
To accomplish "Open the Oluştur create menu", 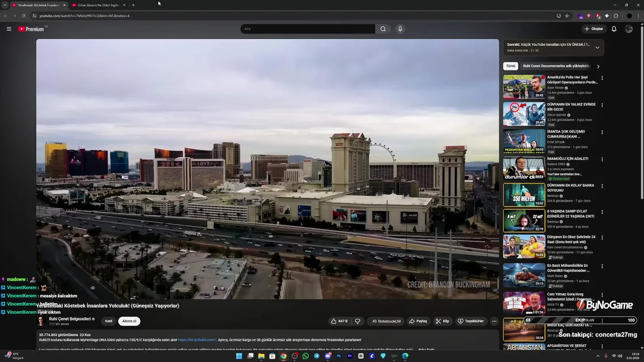I will [x=594, y=29].
